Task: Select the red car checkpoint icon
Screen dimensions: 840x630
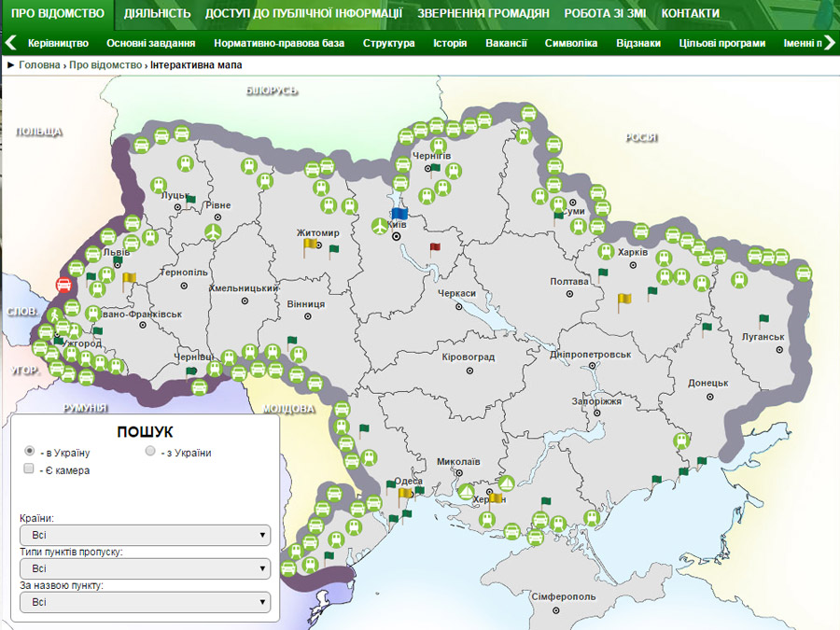Action: pyautogui.click(x=63, y=285)
